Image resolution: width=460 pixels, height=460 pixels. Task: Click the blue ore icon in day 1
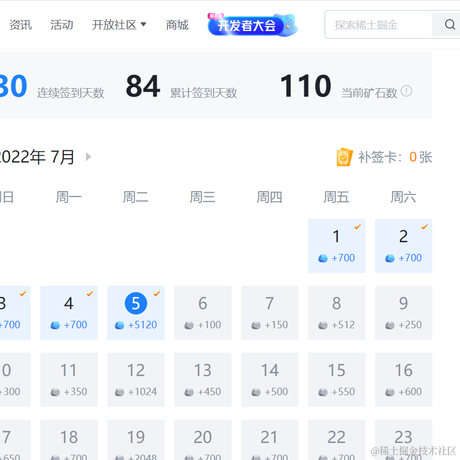(323, 258)
